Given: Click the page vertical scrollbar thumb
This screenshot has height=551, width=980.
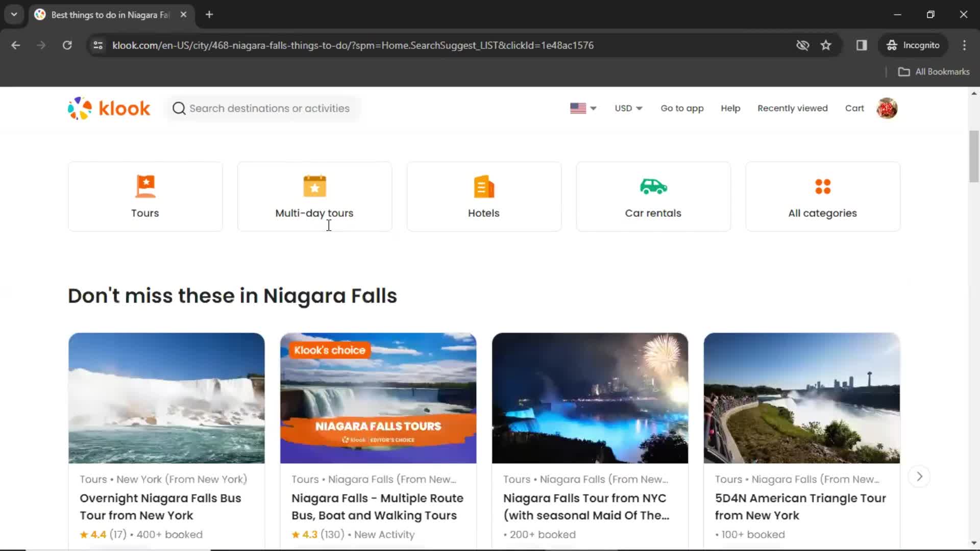Looking at the screenshot, I should point(974,156).
